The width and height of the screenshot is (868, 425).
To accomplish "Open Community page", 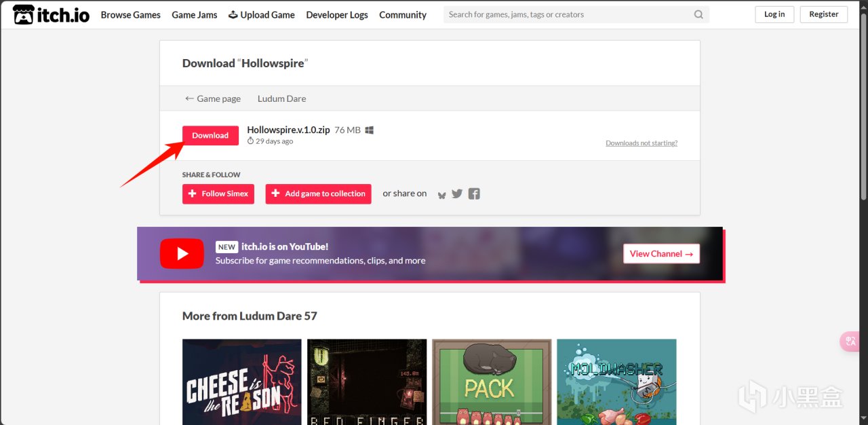I will 403,14.
